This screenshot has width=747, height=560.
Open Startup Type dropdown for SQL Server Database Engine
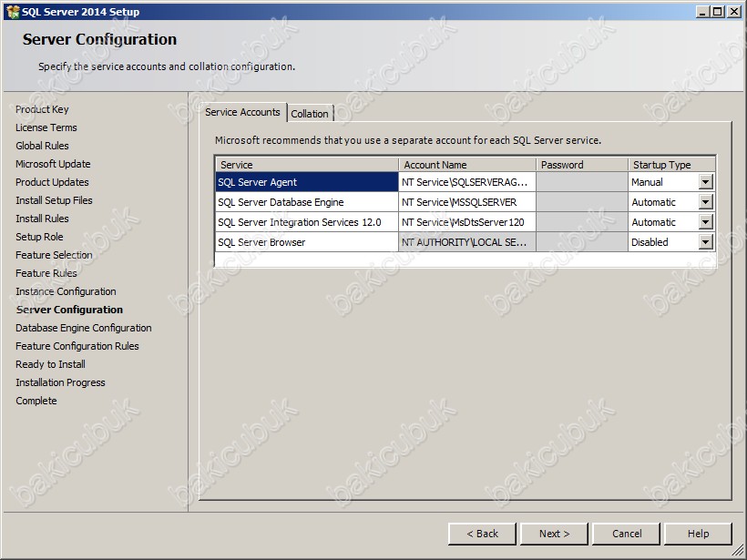(x=706, y=202)
